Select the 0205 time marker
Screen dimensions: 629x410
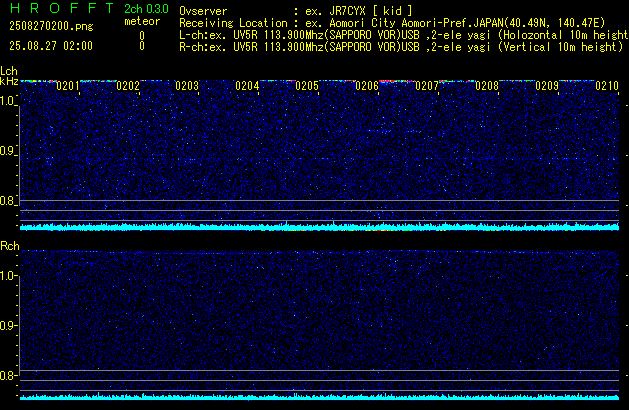pyautogui.click(x=307, y=86)
